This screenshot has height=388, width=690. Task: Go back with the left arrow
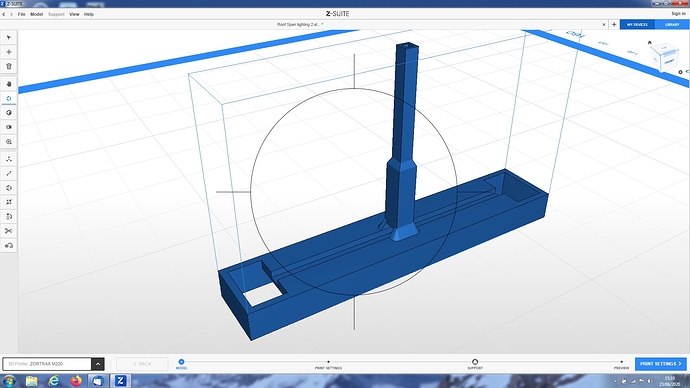point(4,14)
